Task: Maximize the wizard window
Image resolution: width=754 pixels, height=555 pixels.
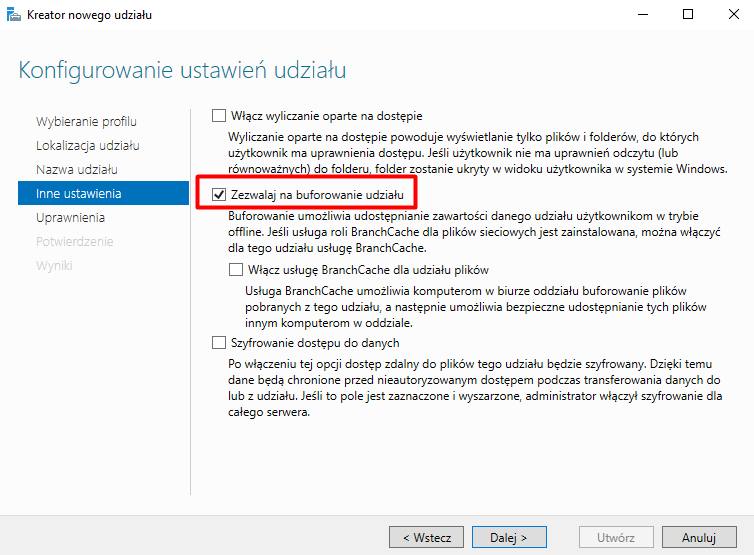Action: 688,15
